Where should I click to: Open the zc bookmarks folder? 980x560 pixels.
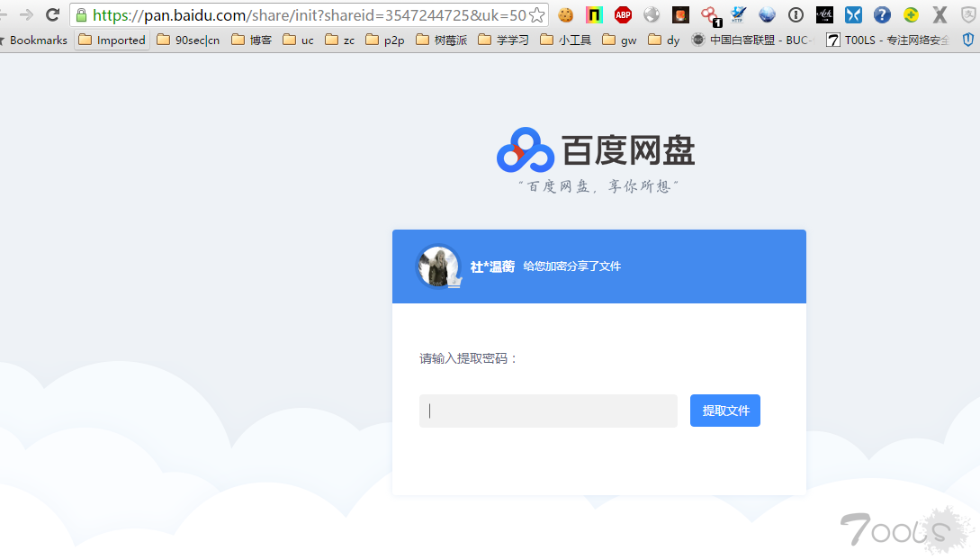[340, 40]
